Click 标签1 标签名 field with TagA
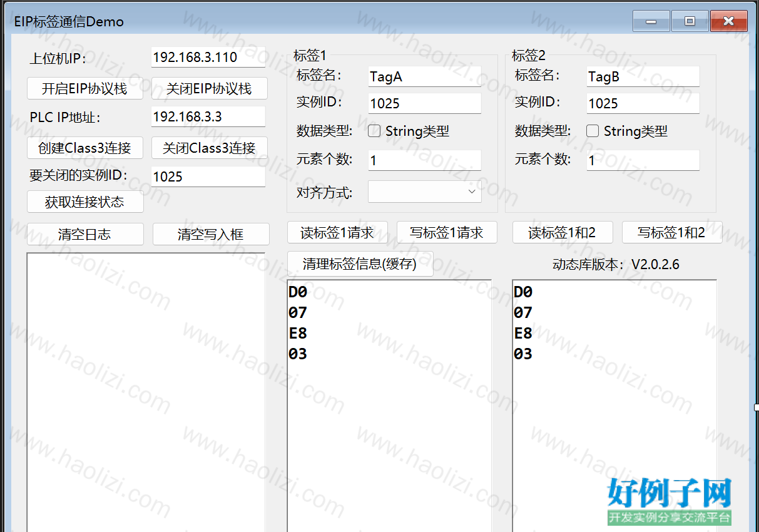The width and height of the screenshot is (759, 532). pyautogui.click(x=425, y=76)
